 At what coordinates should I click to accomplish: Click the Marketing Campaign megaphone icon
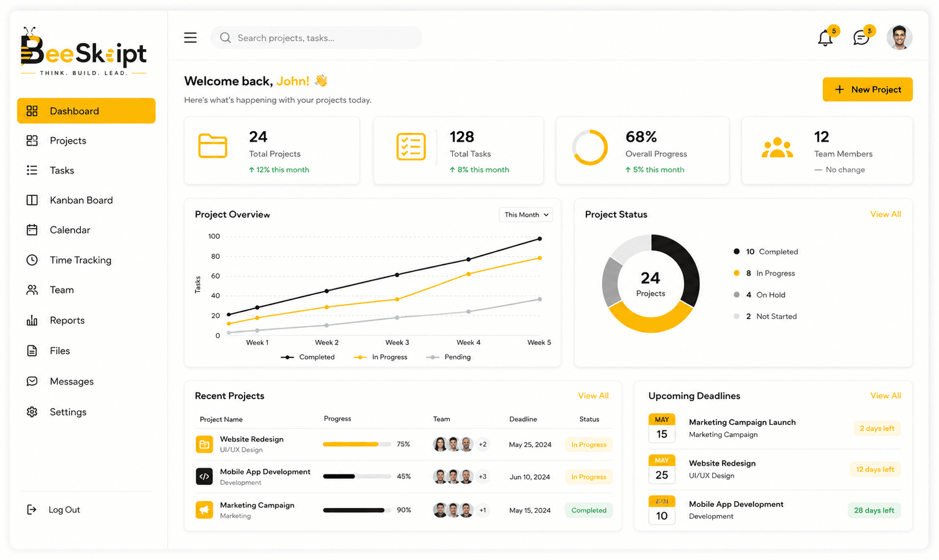pos(204,510)
